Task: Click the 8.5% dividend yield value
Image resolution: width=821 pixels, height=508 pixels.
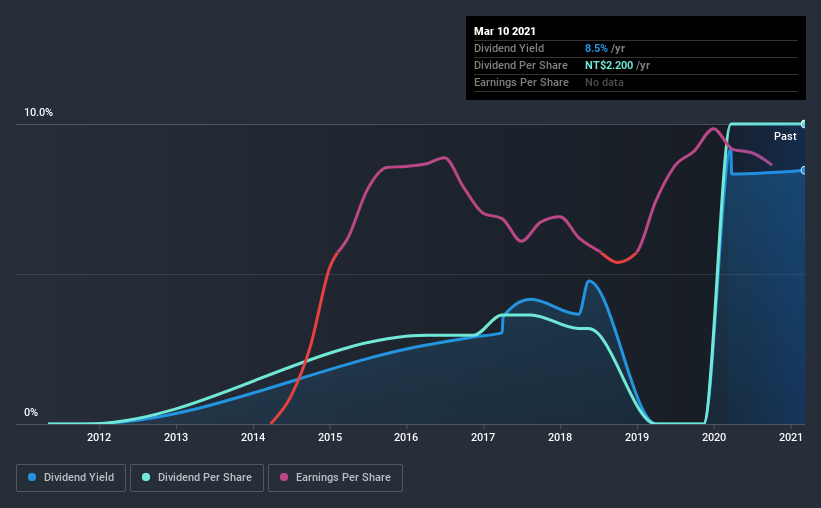Action: [x=596, y=48]
